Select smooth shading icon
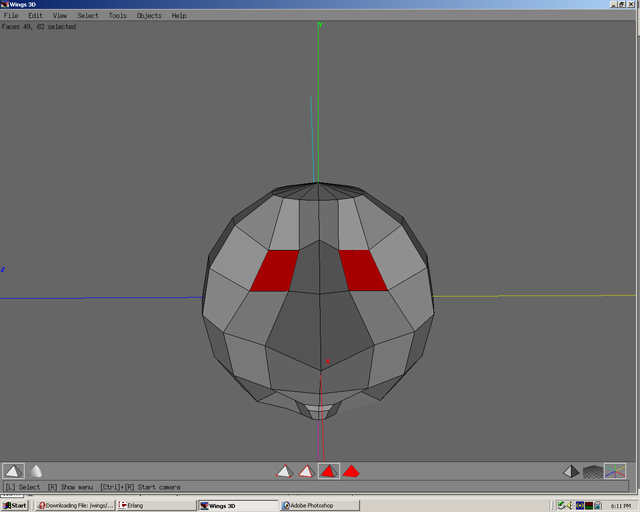 tap(36, 471)
